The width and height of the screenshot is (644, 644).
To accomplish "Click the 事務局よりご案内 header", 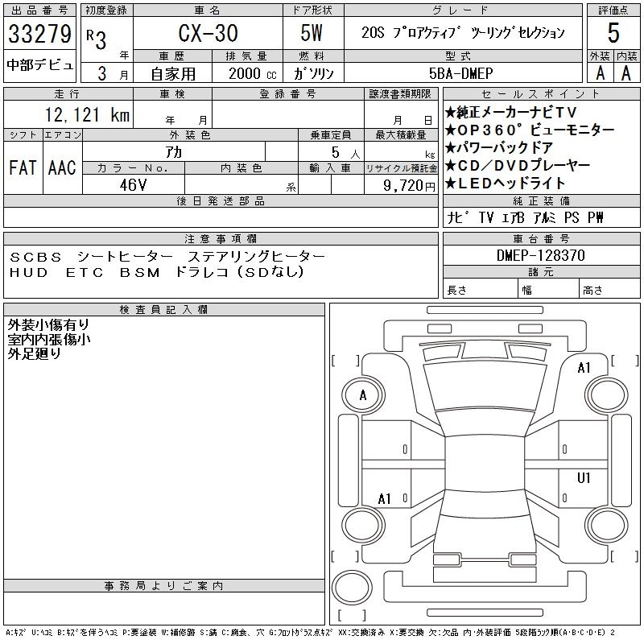I will click(x=163, y=586).
